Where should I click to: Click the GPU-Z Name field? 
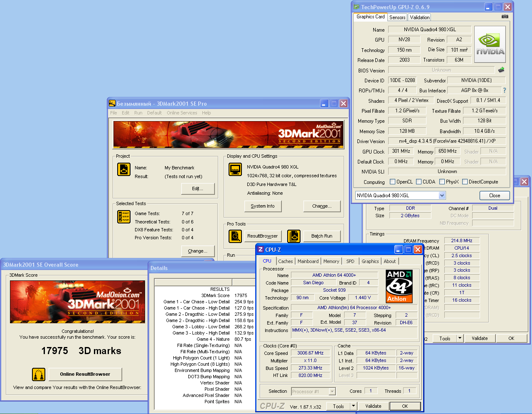coord(430,30)
